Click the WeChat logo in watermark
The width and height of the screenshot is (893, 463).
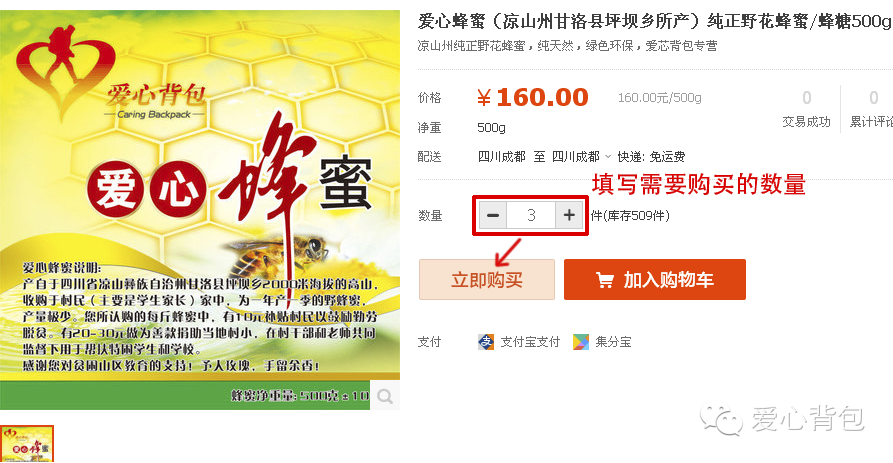(x=721, y=420)
